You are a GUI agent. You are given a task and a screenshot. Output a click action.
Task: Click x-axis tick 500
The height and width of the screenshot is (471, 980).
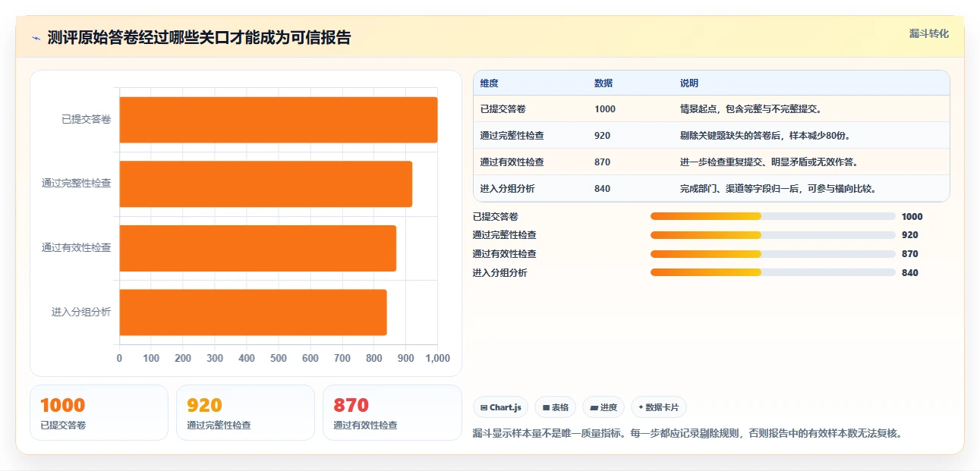click(x=279, y=358)
